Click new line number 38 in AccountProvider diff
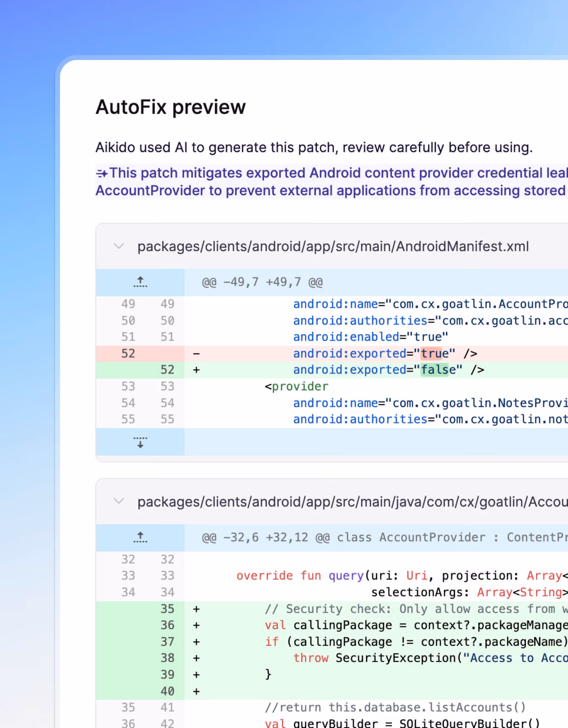This screenshot has height=728, width=568. point(167,658)
